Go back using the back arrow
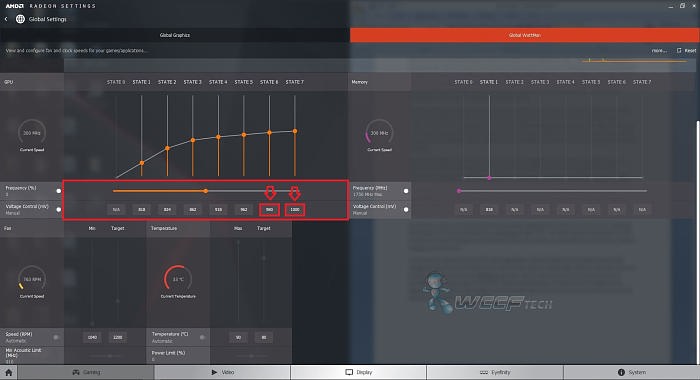This screenshot has height=380, width=700. (6, 19)
